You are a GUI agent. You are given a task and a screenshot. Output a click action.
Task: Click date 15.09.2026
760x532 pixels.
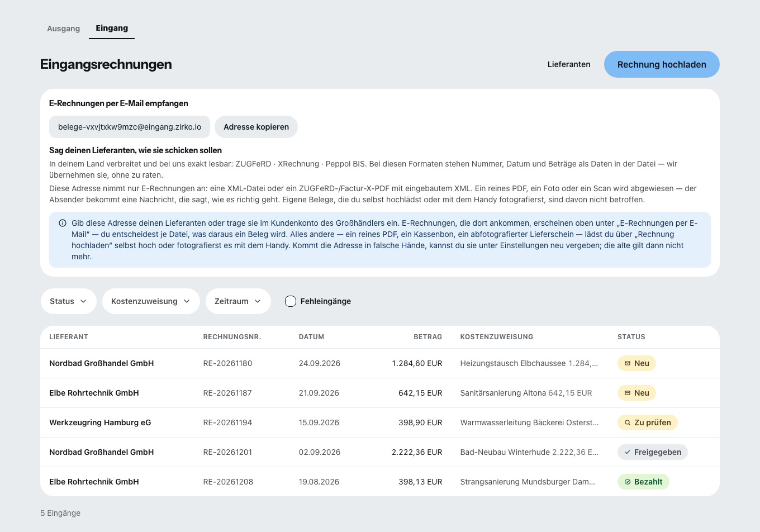point(319,422)
